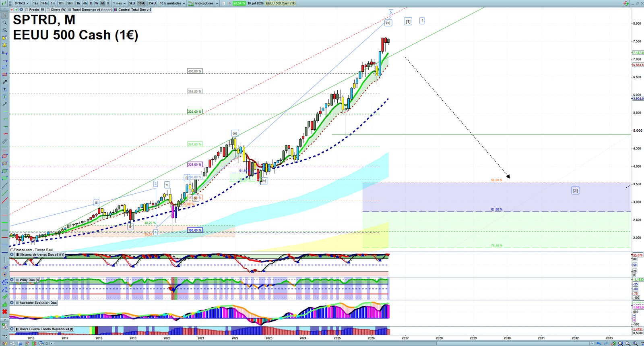The height and width of the screenshot is (346, 644).
Task: Click the red X marker icon
Action: [4, 312]
